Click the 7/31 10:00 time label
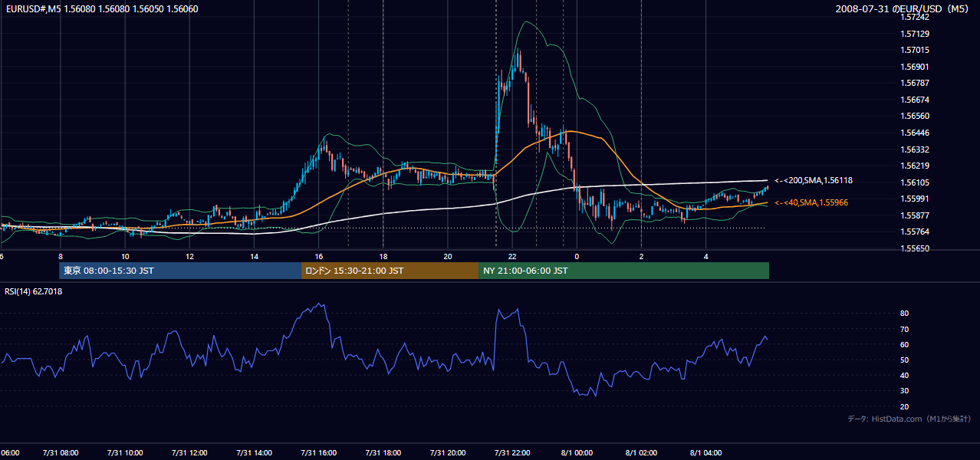 pos(124,453)
